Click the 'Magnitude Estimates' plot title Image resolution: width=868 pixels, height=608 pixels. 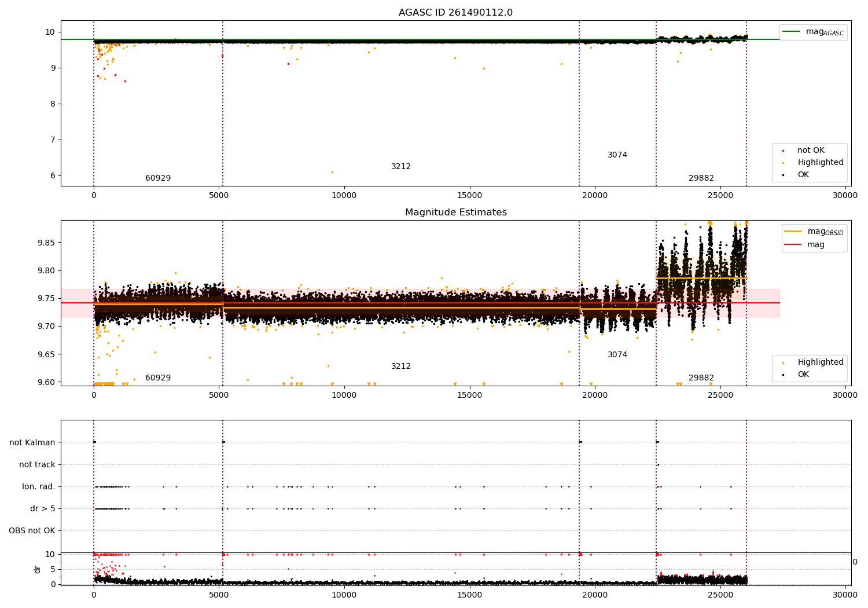click(x=456, y=213)
